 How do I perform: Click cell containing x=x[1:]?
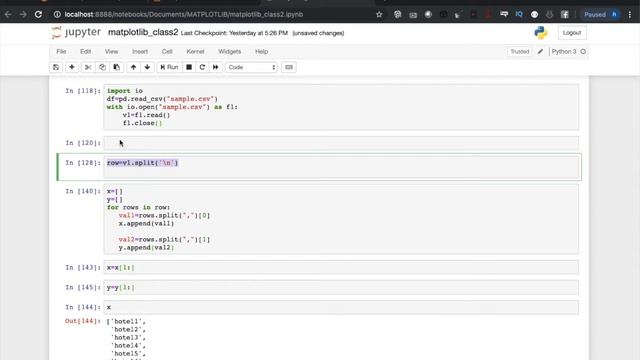point(341,267)
